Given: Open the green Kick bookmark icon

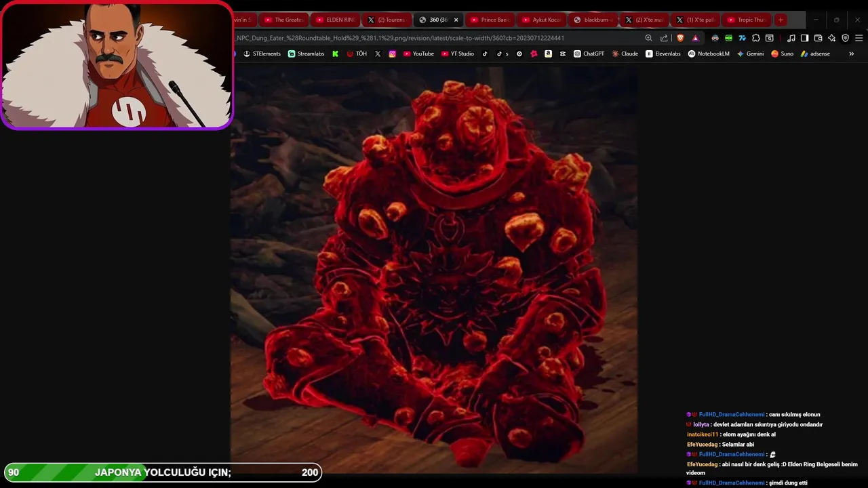Looking at the screenshot, I should [x=335, y=54].
